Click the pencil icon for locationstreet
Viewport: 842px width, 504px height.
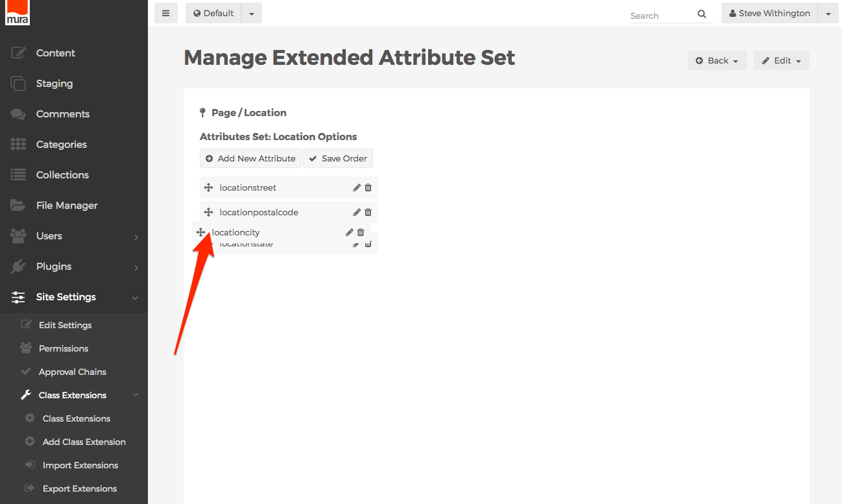356,187
